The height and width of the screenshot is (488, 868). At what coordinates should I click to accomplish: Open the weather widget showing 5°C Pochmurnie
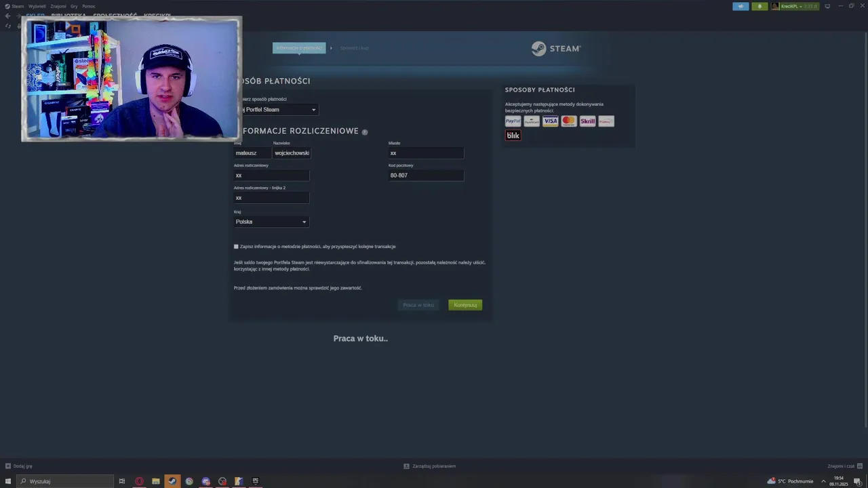click(791, 481)
